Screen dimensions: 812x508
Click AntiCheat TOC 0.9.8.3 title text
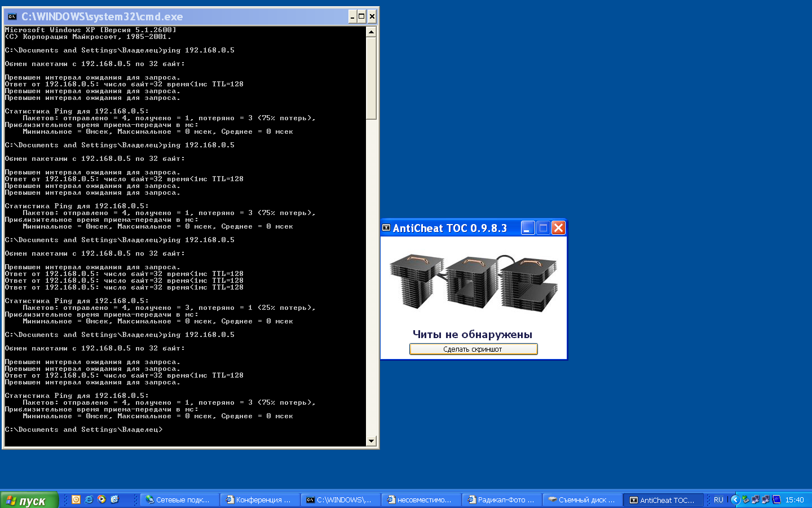tap(450, 228)
